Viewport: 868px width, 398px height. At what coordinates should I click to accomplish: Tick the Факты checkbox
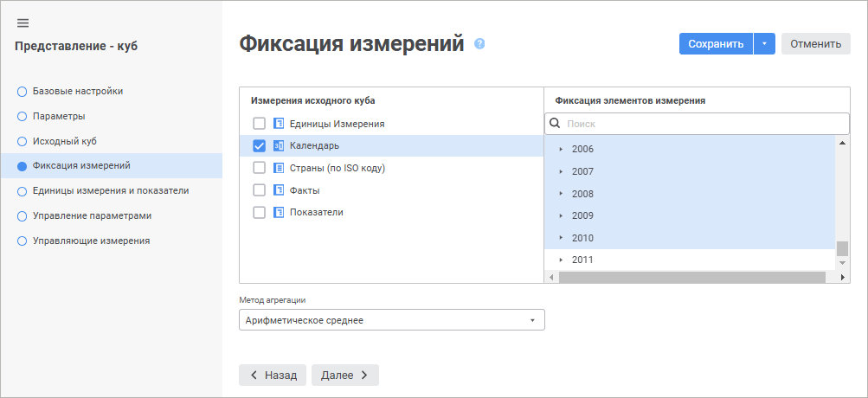pos(259,189)
